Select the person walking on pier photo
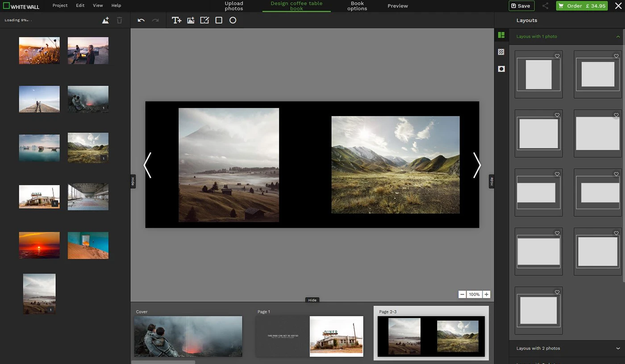The height and width of the screenshot is (364, 625). coord(39,99)
